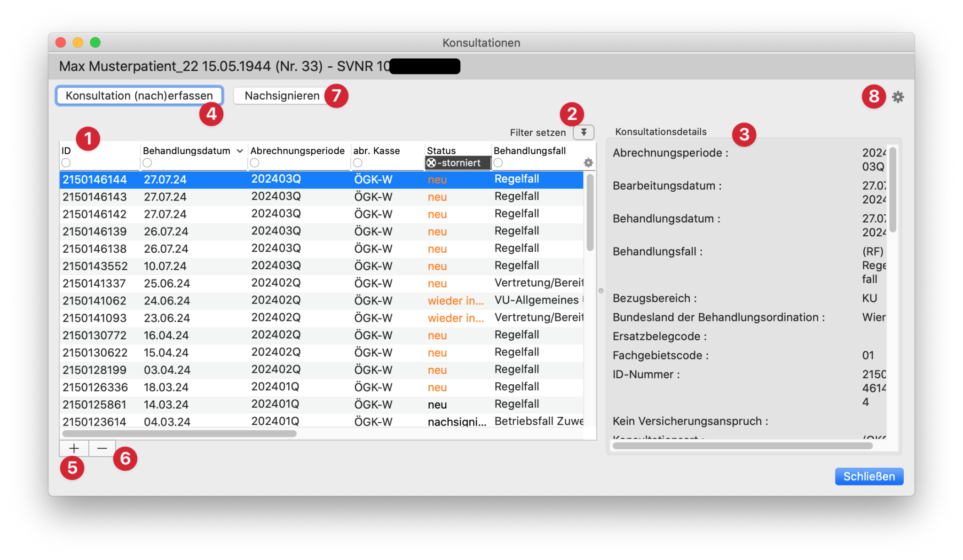Sort by abr. Kasse column header

click(376, 151)
